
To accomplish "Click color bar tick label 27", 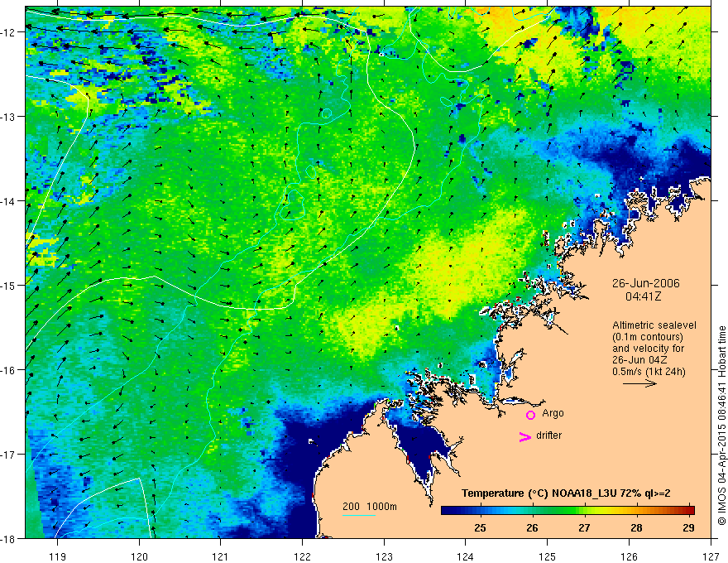I will coord(585,527).
